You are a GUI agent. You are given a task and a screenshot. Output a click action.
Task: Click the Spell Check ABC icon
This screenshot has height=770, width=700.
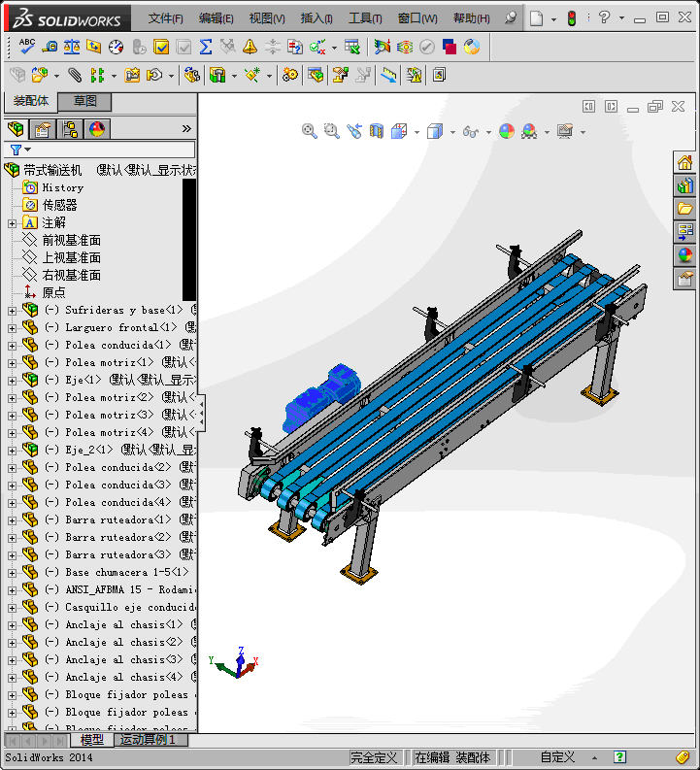click(x=27, y=47)
